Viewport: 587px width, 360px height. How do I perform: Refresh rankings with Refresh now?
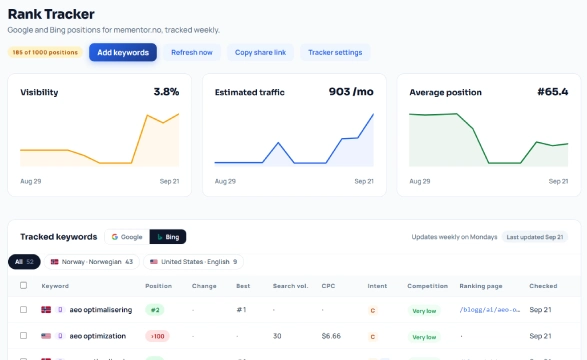(x=192, y=52)
